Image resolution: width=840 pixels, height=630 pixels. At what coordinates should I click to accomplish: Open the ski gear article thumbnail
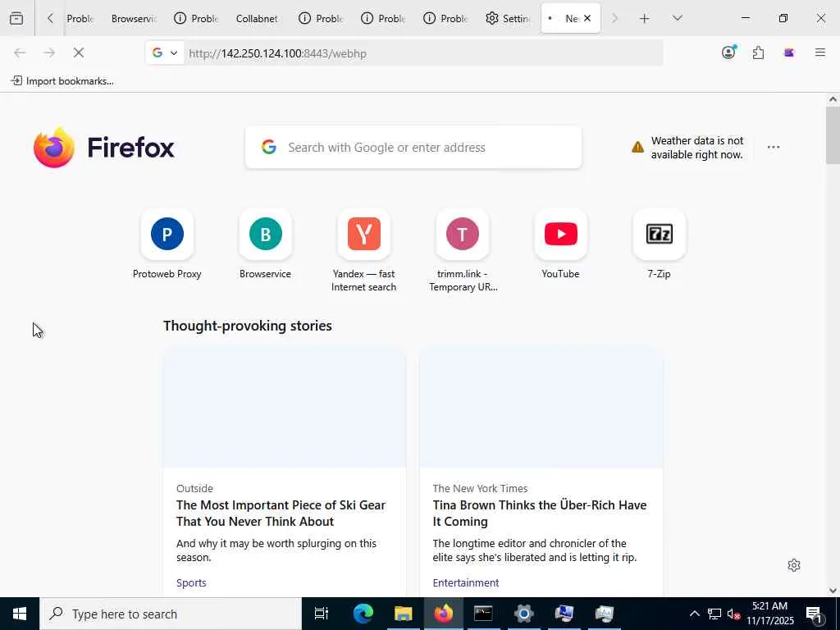[285, 407]
